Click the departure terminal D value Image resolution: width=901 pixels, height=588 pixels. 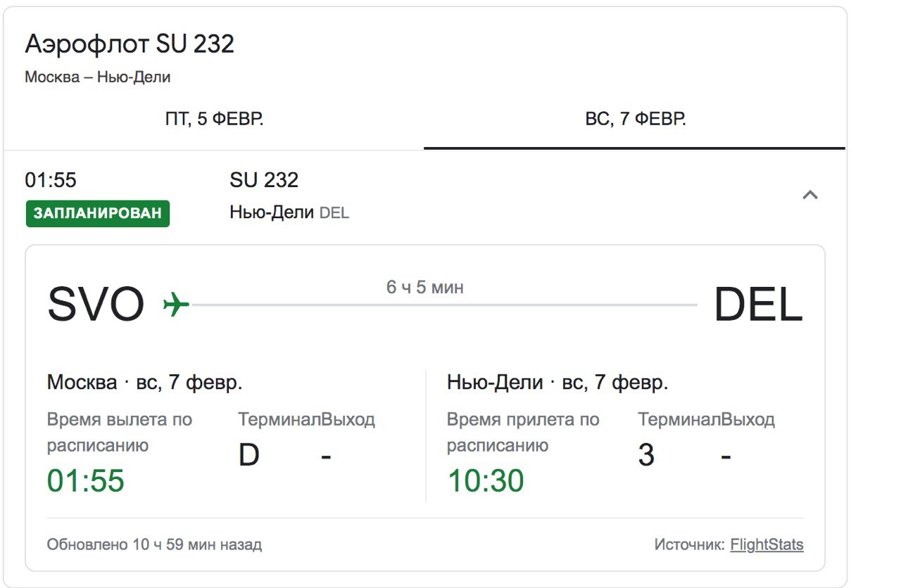[x=249, y=456]
